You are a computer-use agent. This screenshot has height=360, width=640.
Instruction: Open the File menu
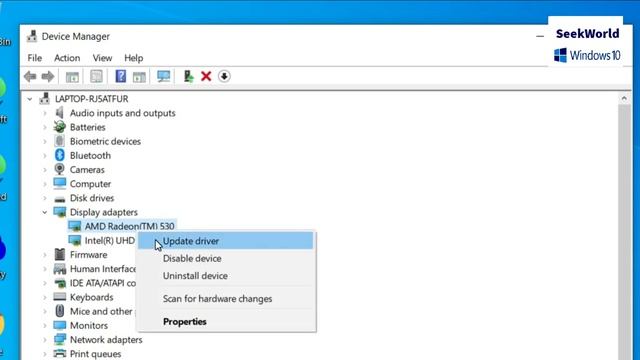tap(35, 58)
